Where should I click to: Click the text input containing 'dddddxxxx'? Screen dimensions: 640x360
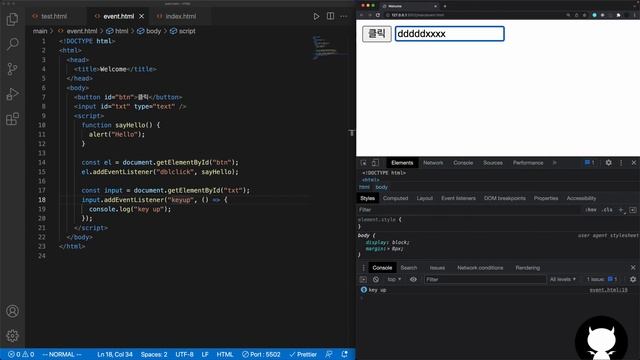(449, 33)
